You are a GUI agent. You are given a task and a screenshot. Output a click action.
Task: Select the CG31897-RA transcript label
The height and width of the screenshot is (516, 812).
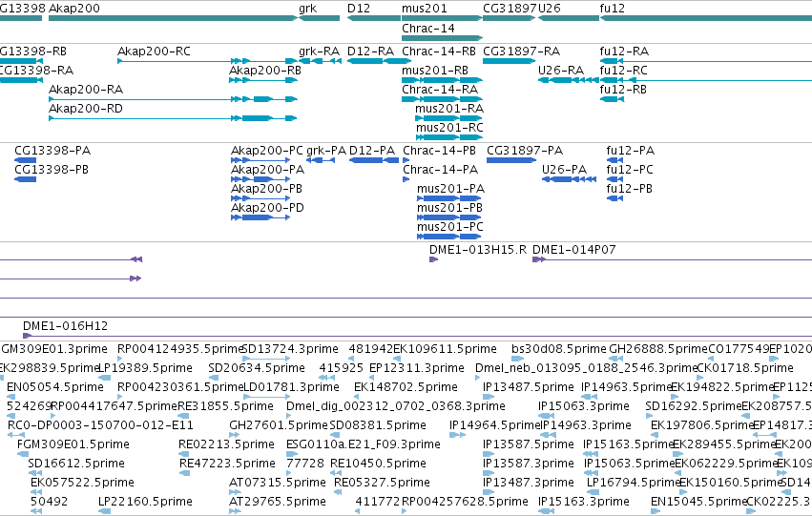[522, 52]
